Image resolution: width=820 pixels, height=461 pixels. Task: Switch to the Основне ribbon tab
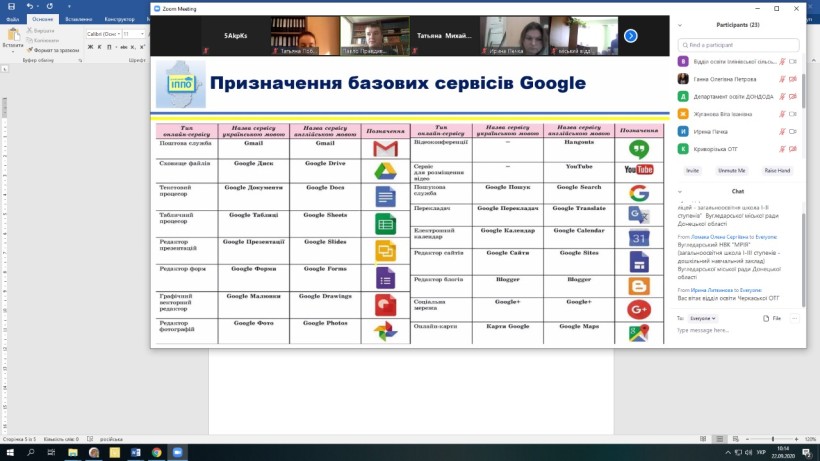[x=42, y=19]
